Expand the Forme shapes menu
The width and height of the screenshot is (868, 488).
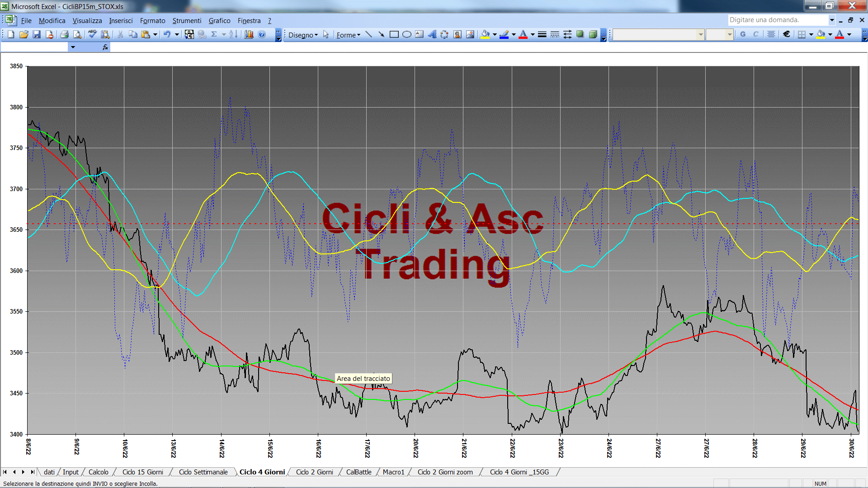tap(348, 35)
